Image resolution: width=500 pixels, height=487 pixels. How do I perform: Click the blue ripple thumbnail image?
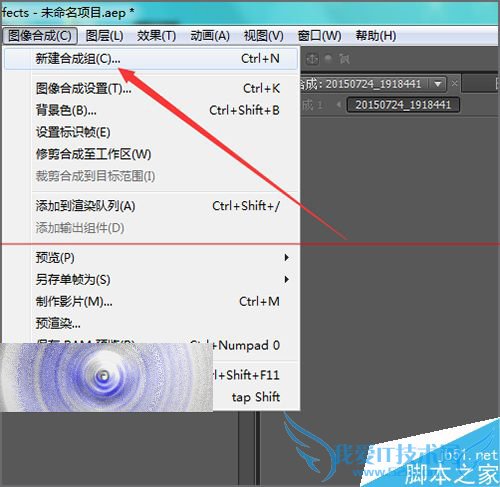point(106,377)
